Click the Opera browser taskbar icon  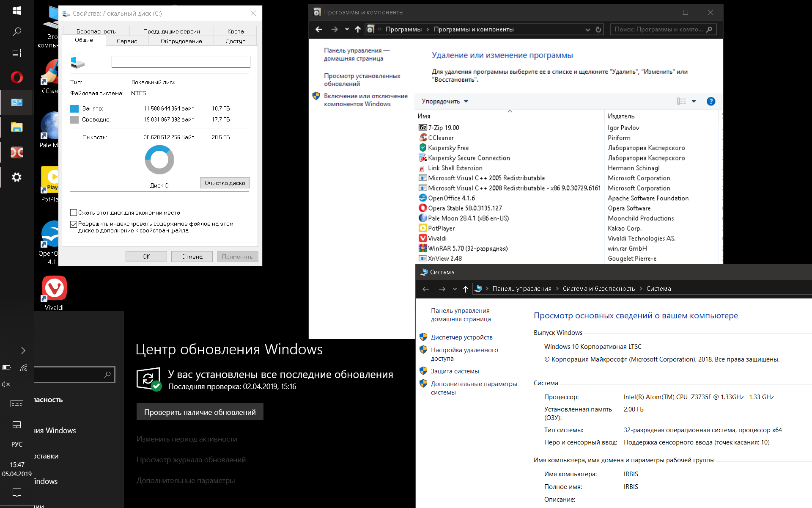17,77
